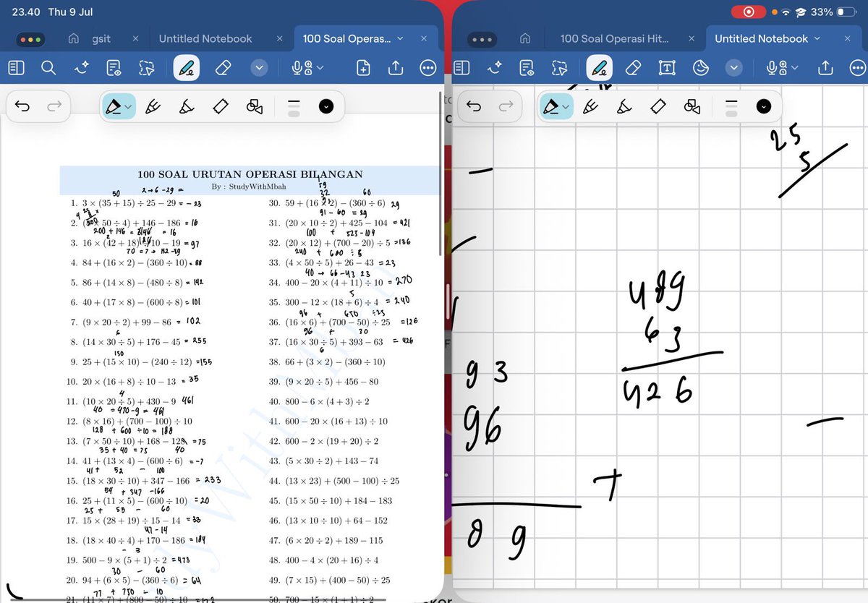Open document scan tool in right window
The width and height of the screenshot is (868, 603).
coord(527,68)
